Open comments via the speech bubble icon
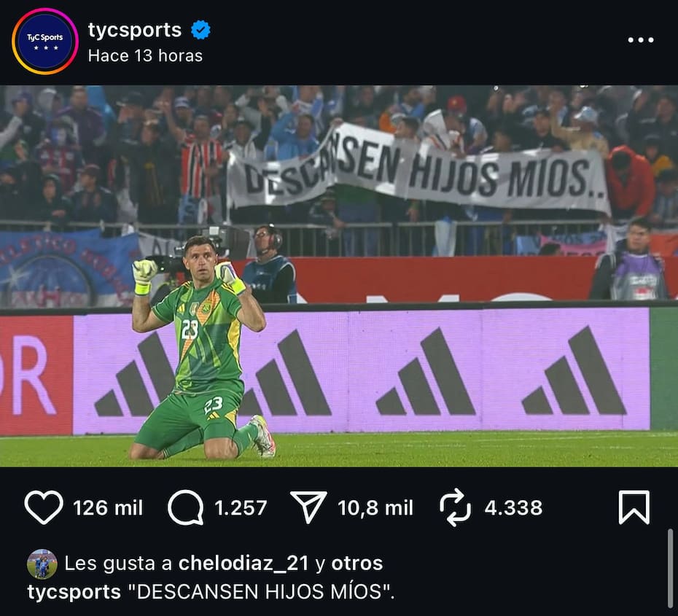 point(186,507)
